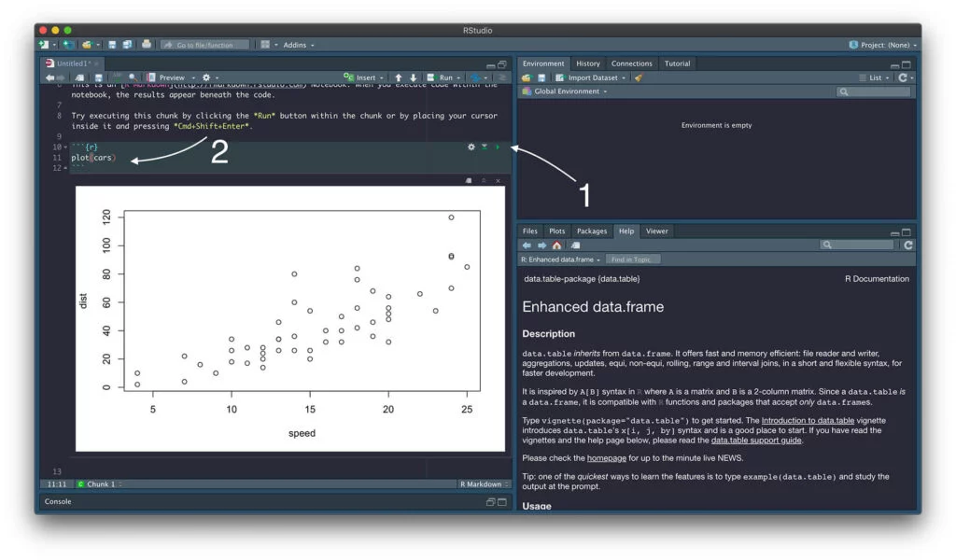Click the cars scatter plot output
The height and width of the screenshot is (560, 956).
coord(290,318)
